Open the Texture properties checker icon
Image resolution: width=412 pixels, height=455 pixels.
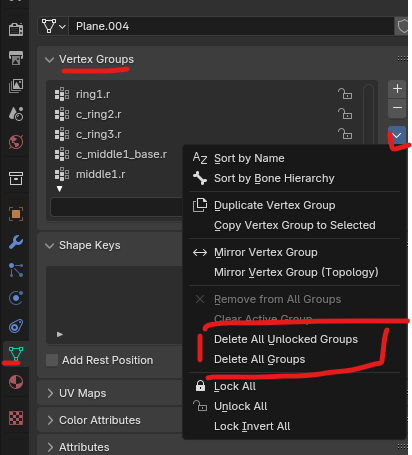[x=16, y=418]
